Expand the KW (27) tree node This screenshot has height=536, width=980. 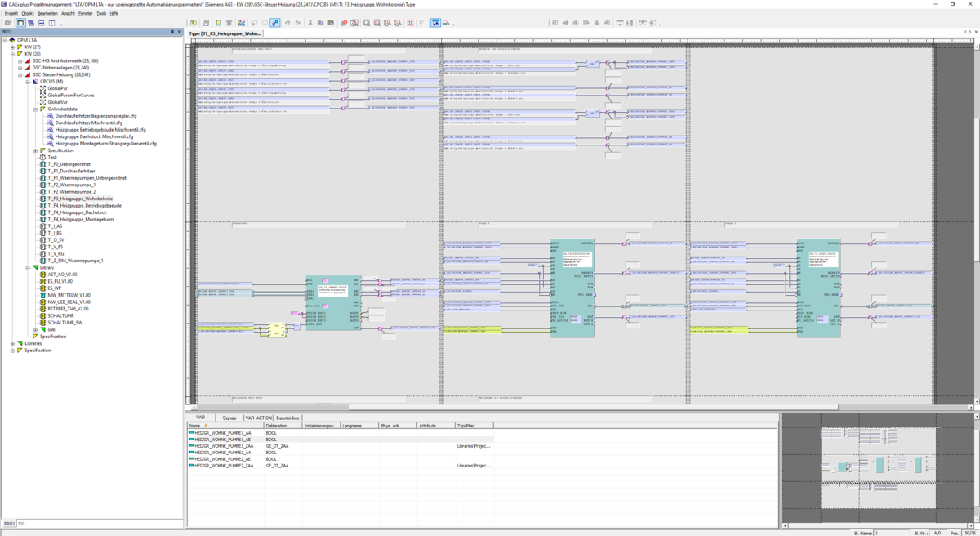coord(12,47)
